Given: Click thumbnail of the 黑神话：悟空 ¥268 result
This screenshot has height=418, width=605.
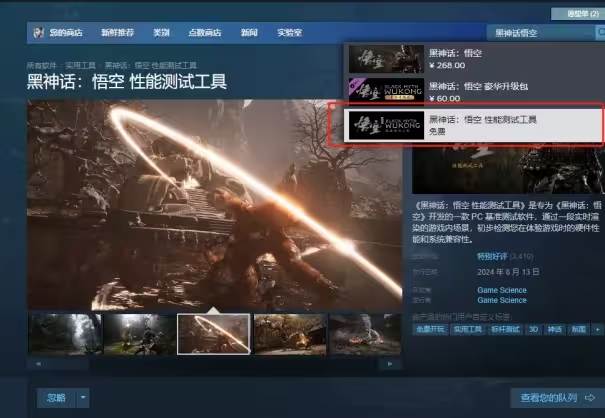Looking at the screenshot, I should click(386, 59).
